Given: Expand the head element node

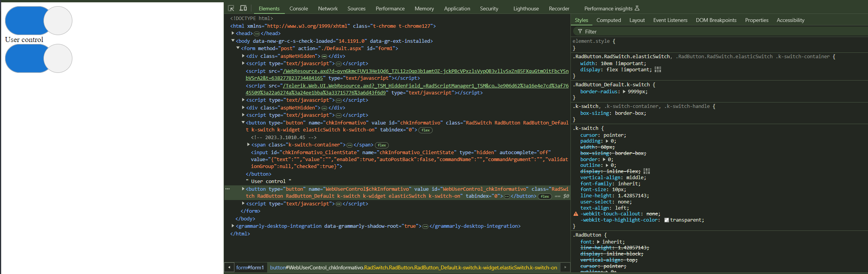Looking at the screenshot, I should coord(233,34).
